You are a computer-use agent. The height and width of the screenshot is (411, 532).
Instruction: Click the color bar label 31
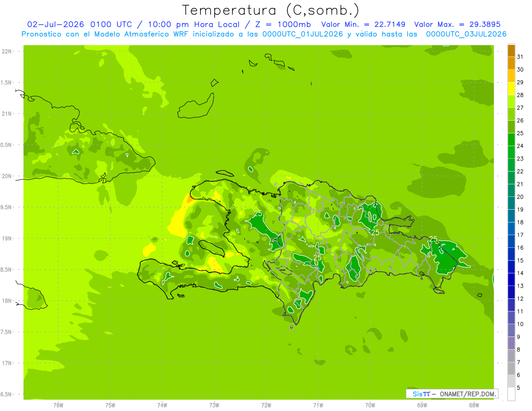click(x=520, y=57)
